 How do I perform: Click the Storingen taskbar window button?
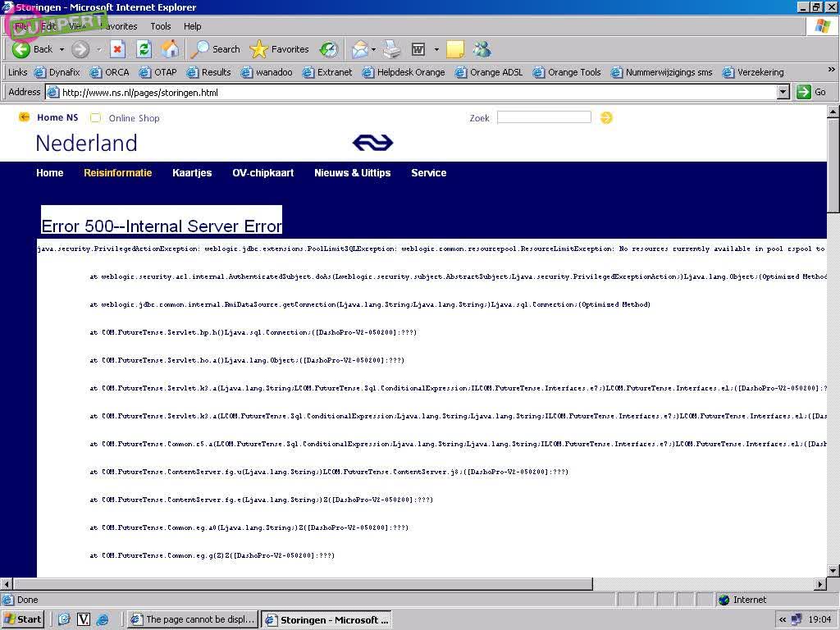tap(326, 619)
